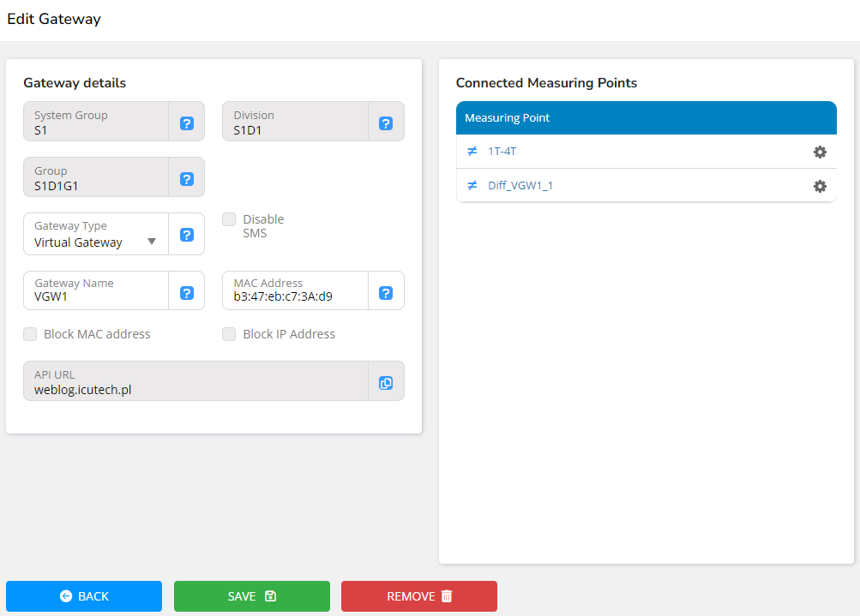The height and width of the screenshot is (616, 860).
Task: Click the not-equal icon beside 1T-4T
Action: click(x=472, y=152)
